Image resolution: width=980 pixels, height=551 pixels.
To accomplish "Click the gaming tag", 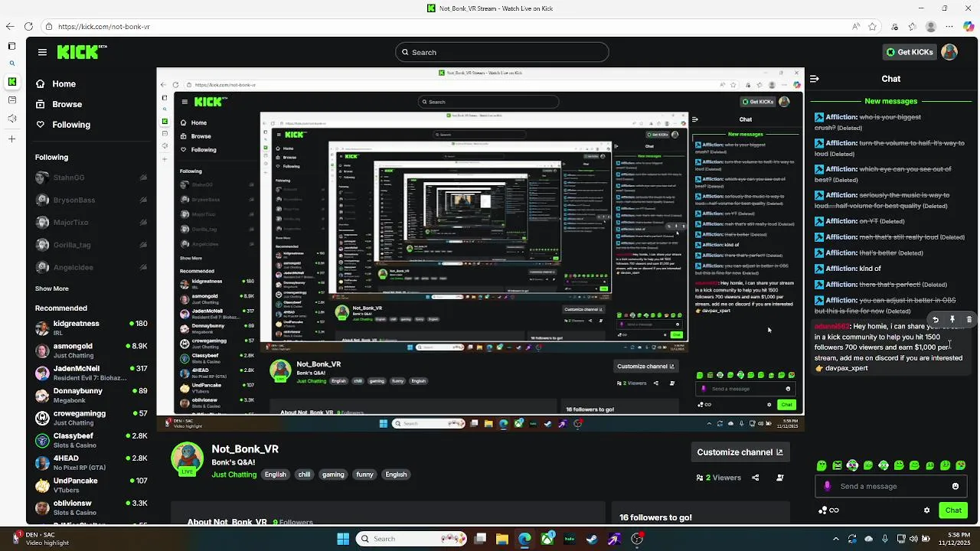I will [x=333, y=474].
